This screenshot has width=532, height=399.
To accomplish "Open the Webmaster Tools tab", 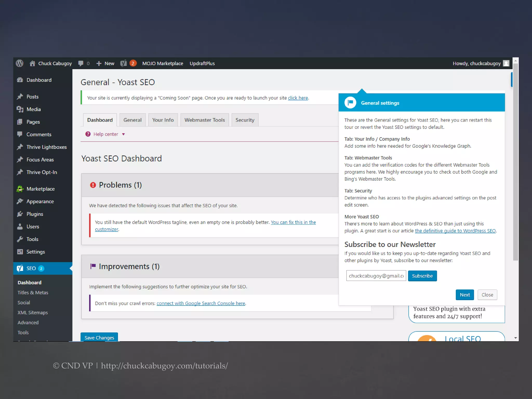I will pyautogui.click(x=205, y=120).
